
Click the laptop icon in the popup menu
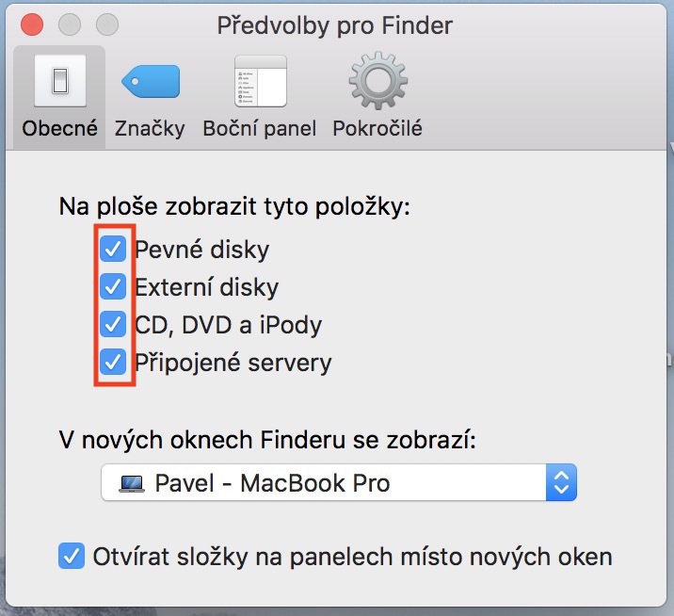pos(133,484)
